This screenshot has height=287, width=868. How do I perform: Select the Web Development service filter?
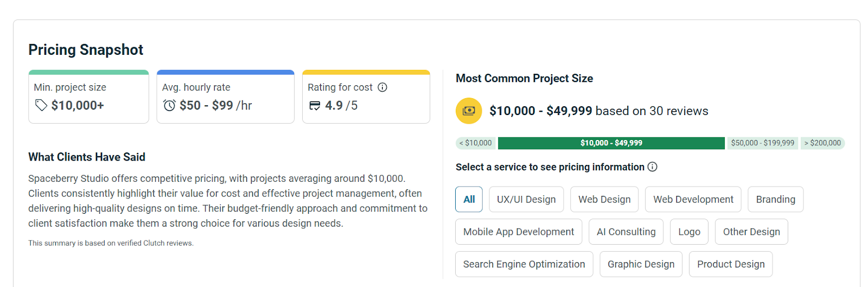(693, 199)
